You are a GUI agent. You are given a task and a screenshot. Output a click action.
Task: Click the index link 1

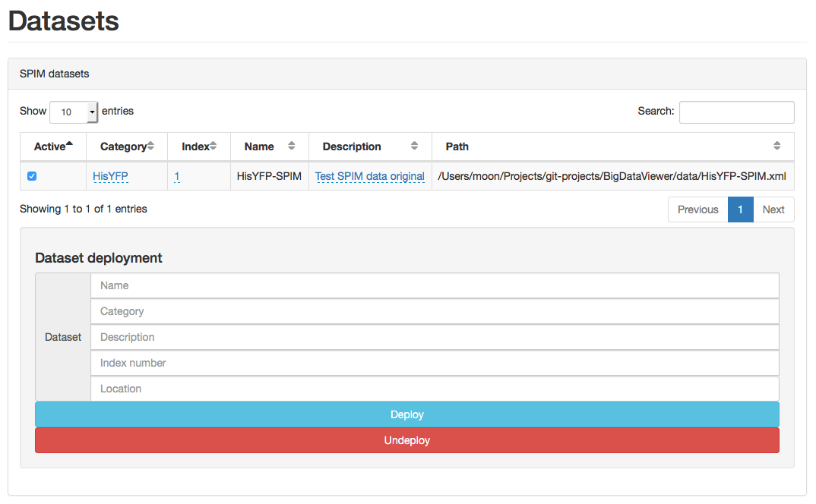[x=177, y=176]
